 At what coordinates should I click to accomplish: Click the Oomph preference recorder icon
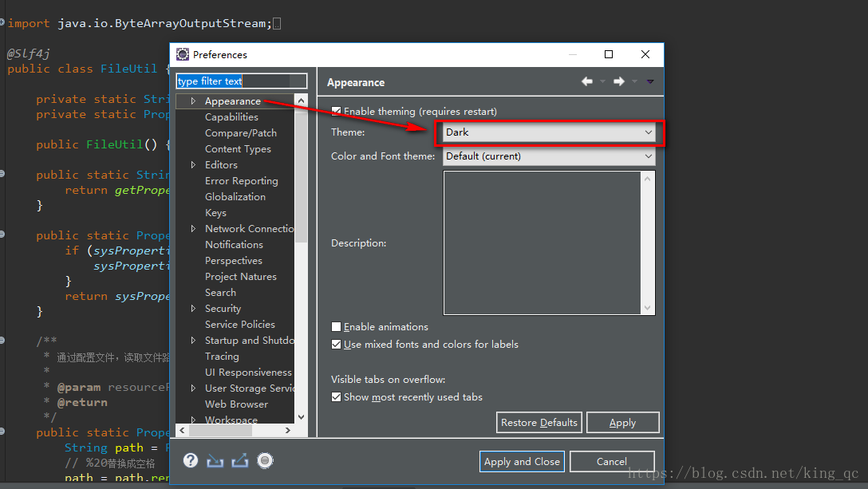[265, 460]
